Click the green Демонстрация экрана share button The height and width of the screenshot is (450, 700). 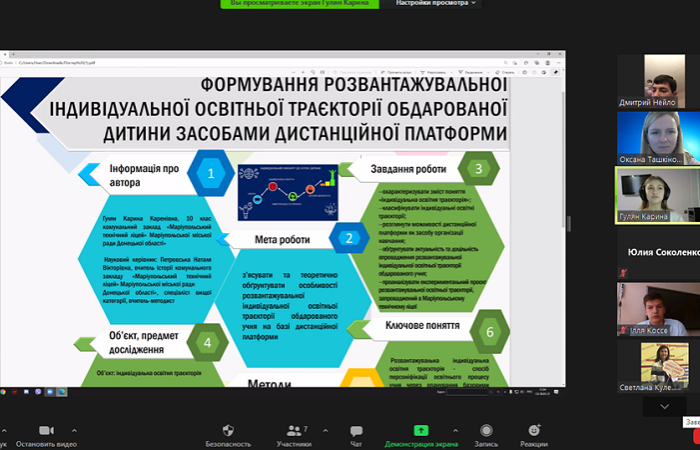[421, 432]
